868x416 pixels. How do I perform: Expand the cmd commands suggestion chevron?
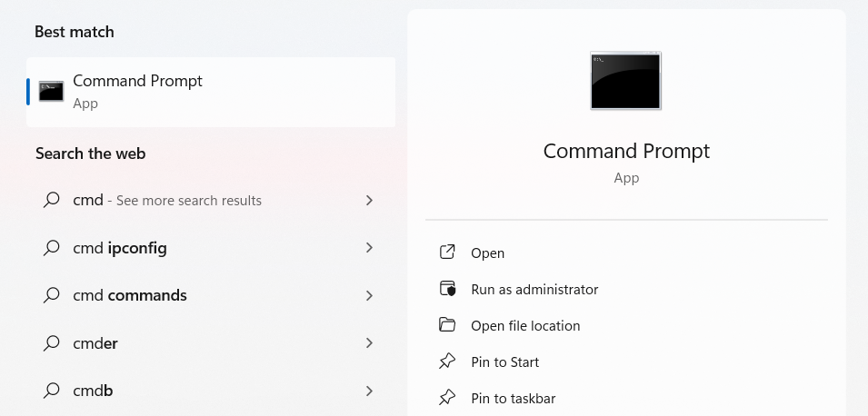pos(369,295)
